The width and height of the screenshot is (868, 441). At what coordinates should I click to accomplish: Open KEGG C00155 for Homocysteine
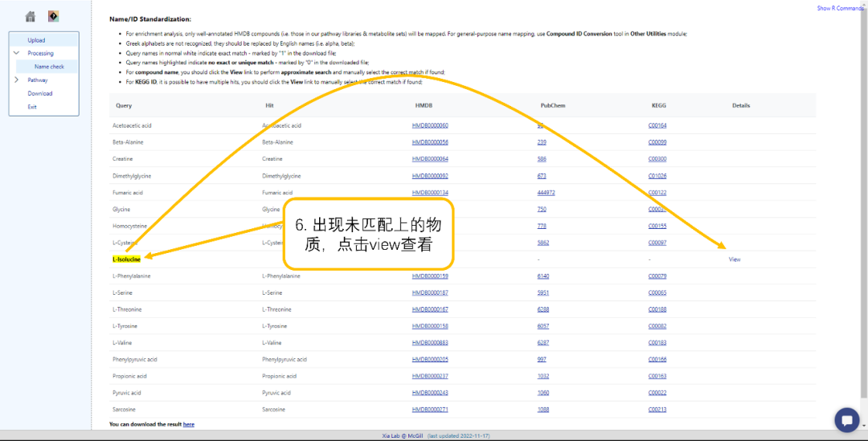tap(657, 226)
